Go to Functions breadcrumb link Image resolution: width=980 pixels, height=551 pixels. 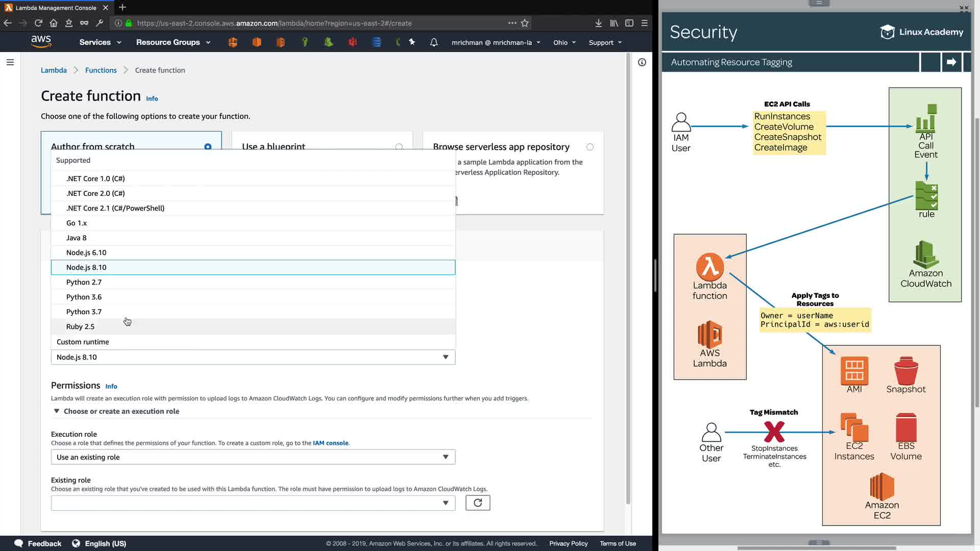tap(101, 70)
